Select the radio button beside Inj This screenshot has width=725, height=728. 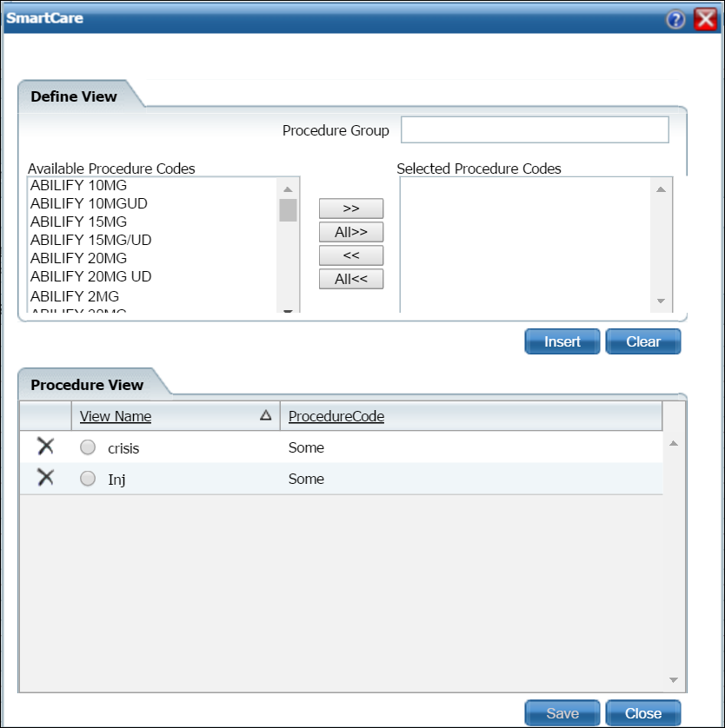coord(87,478)
